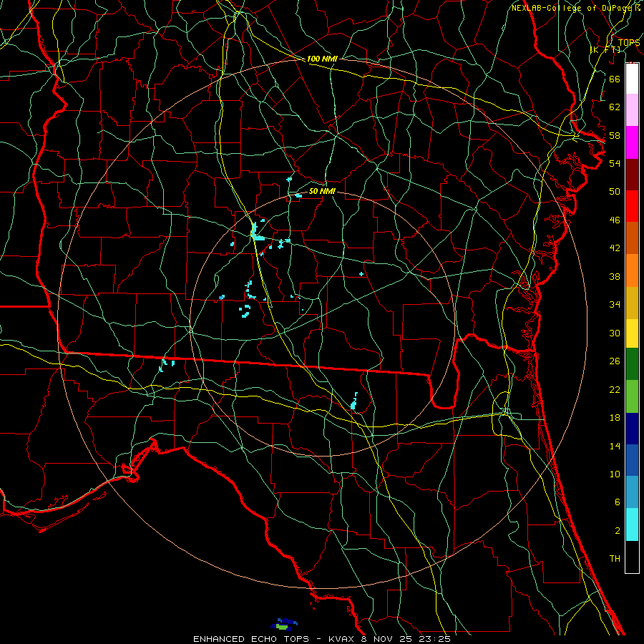The width and height of the screenshot is (644, 644).
Task: Click the "TH" legend label
Action: pos(615,559)
